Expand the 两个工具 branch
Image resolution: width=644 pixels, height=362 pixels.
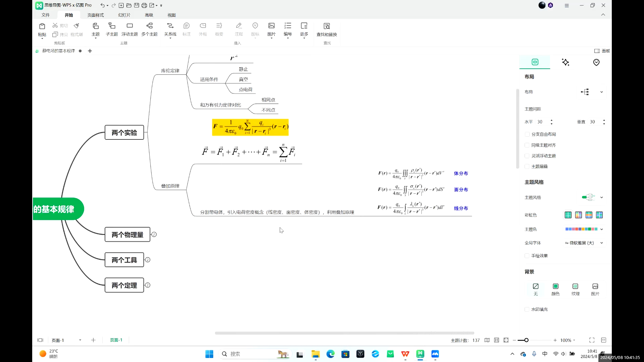(148, 260)
